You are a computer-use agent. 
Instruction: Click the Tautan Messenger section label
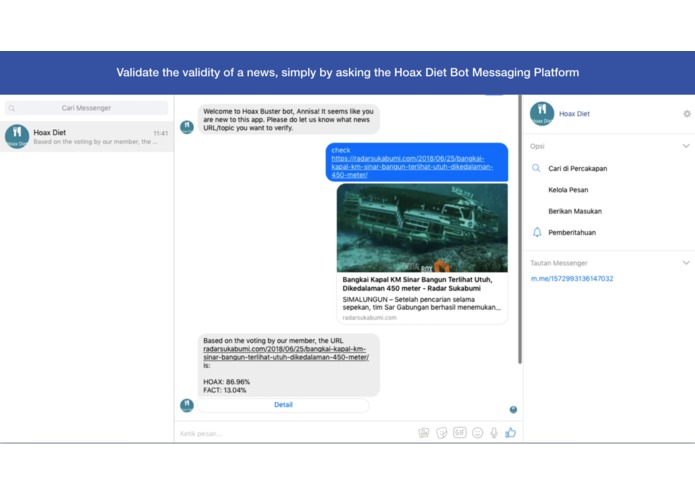click(559, 263)
